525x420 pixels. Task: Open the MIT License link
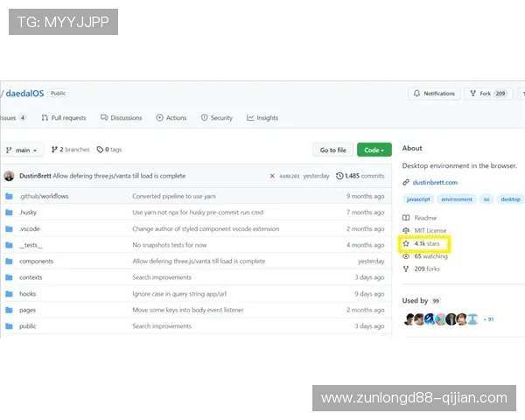(431, 230)
